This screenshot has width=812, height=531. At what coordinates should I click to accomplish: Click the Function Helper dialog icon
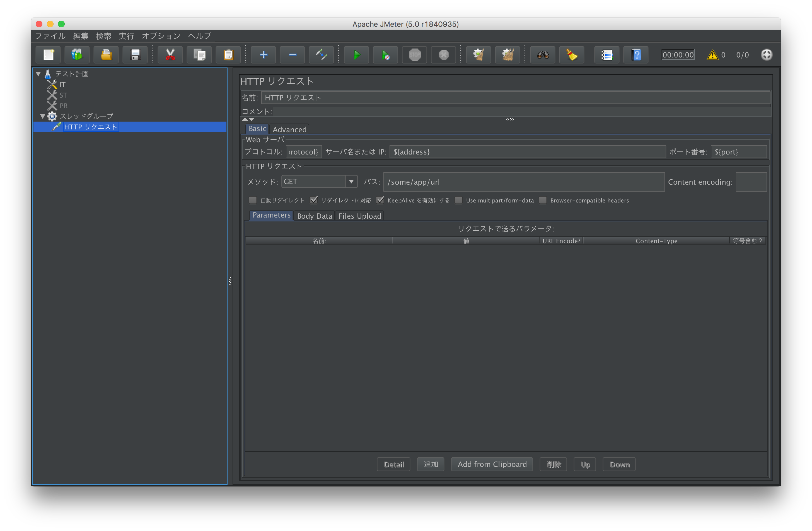click(x=607, y=55)
